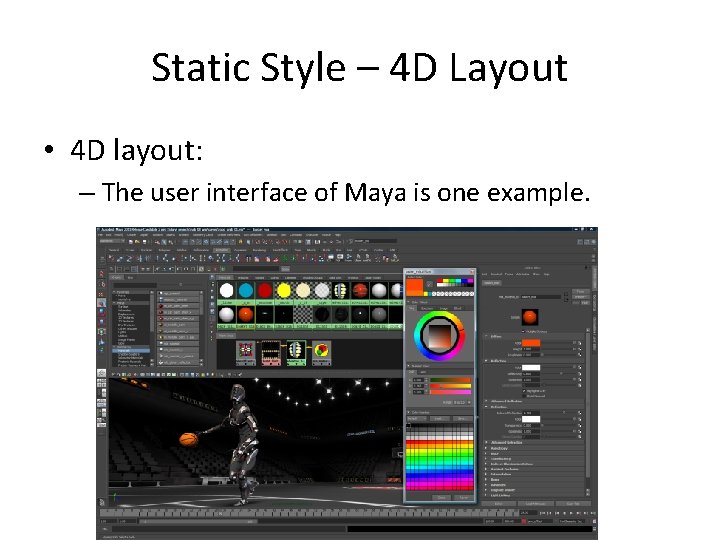The image size is (720, 540).
Task: Click the Refraction white color swatch
Action: coord(531,419)
